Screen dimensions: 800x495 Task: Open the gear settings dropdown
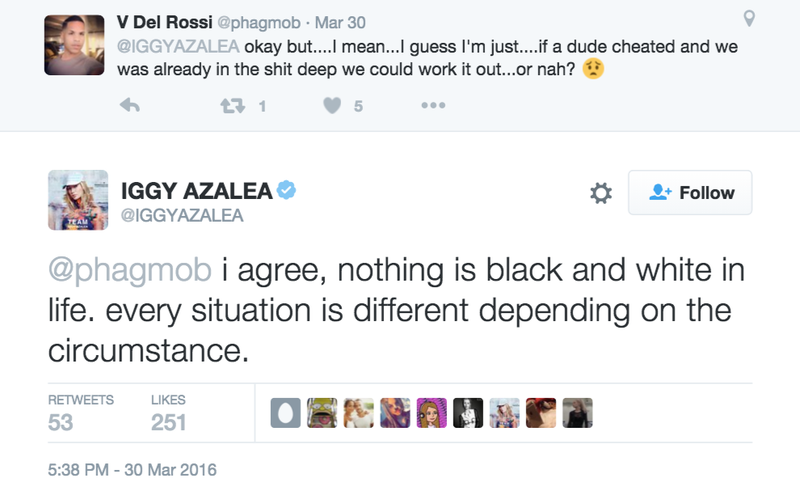tap(601, 193)
